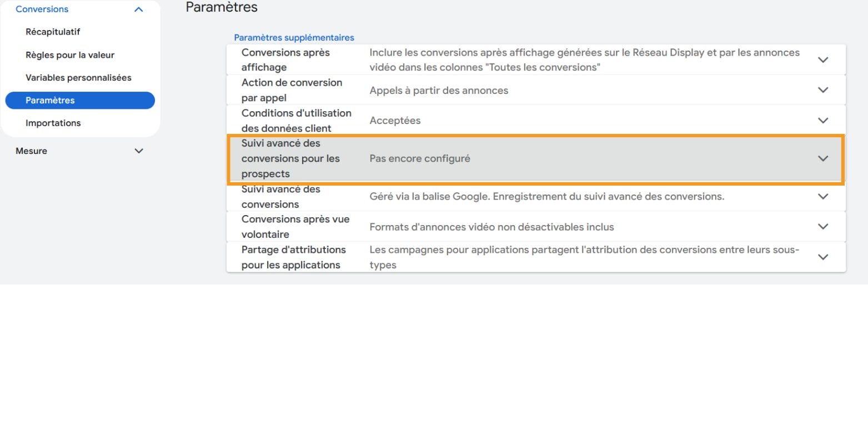Collapse the Conversions sidebar section

pos(139,9)
